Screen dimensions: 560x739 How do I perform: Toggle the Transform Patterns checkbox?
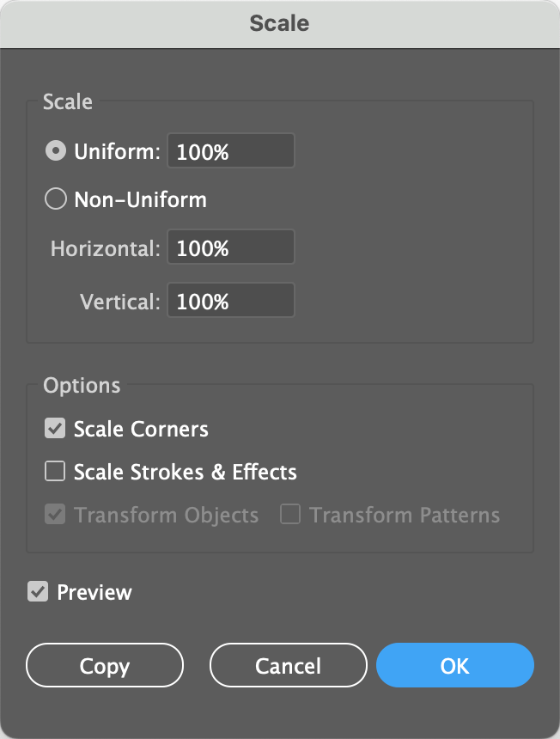(x=290, y=515)
